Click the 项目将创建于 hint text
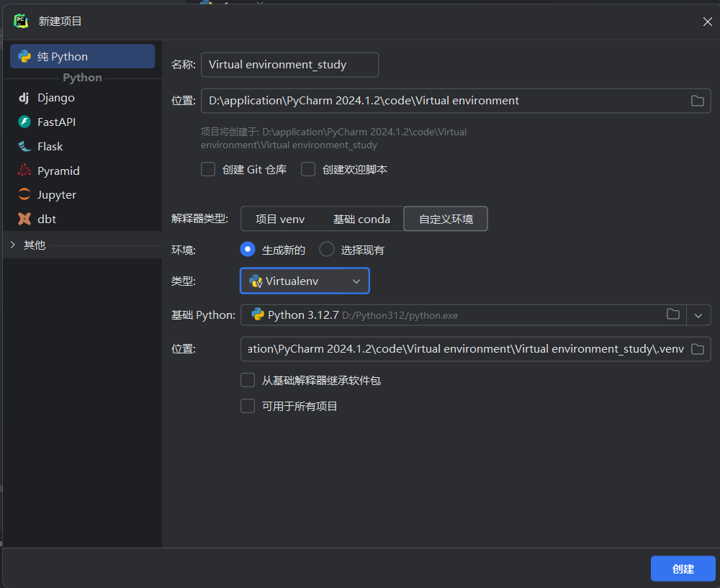720x588 pixels. (x=334, y=138)
